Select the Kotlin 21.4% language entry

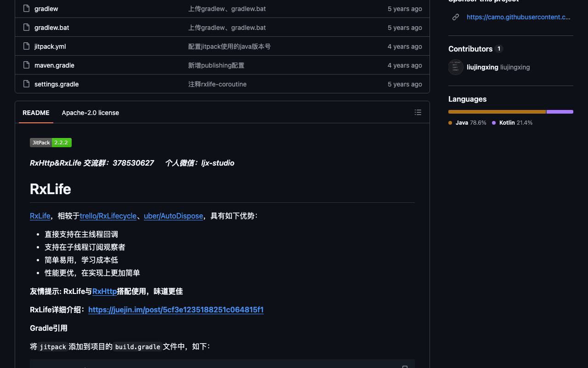coord(512,123)
